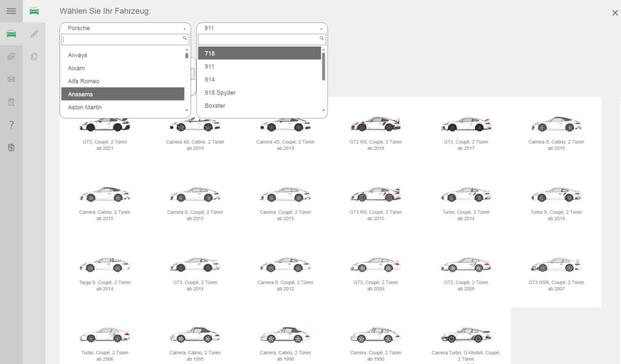
Task: Choose the 911 entry in the model list
Action: pyautogui.click(x=260, y=67)
